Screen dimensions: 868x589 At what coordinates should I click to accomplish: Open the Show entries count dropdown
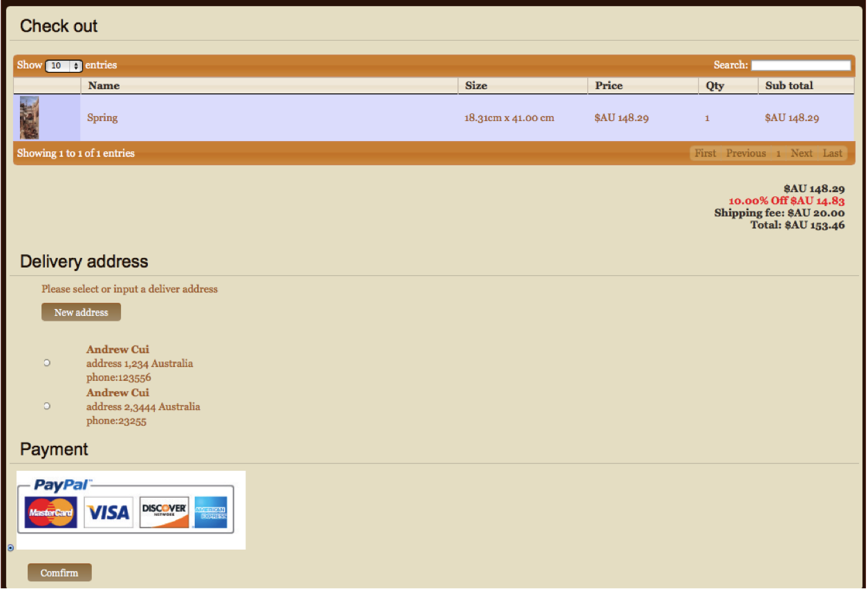[64, 66]
